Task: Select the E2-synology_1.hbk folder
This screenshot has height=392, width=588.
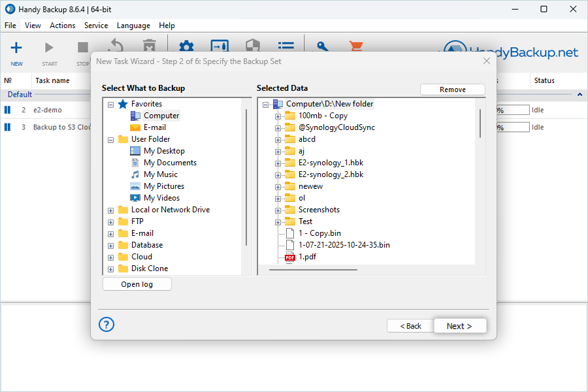Action: click(x=331, y=163)
